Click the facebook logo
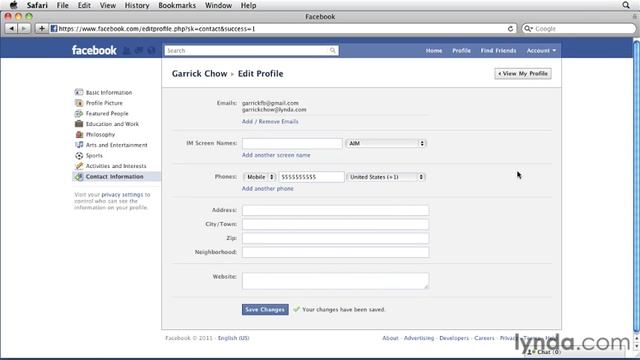The width and height of the screenshot is (640, 360). [x=94, y=50]
